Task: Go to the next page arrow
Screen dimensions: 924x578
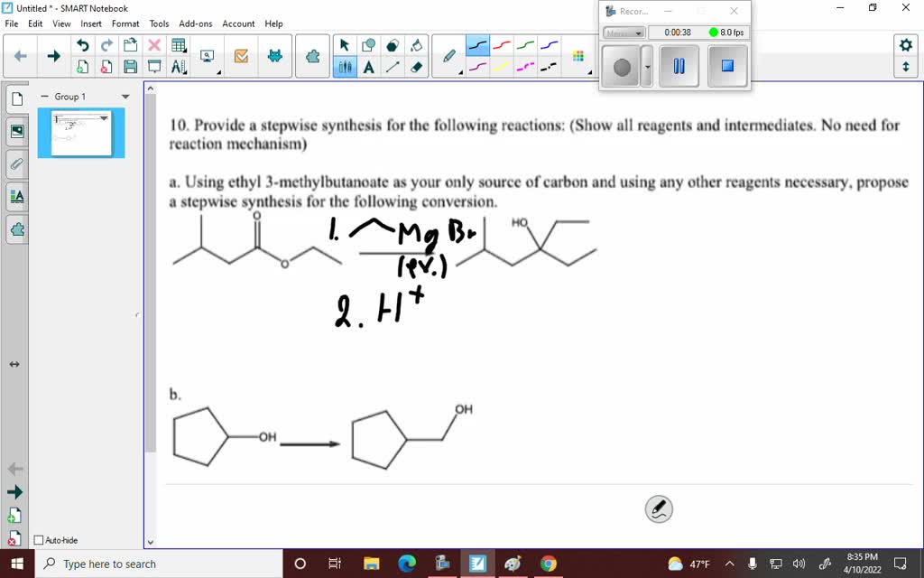Action: (53, 56)
